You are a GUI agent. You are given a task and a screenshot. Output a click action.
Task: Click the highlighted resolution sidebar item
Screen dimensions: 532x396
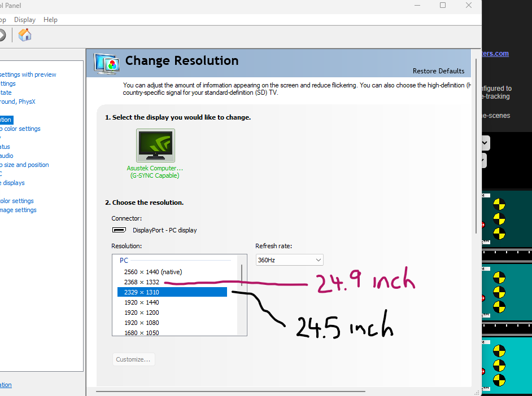6,120
